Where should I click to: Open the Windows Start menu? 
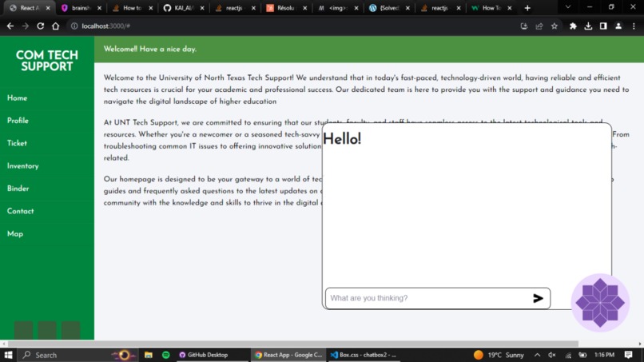tap(8, 355)
